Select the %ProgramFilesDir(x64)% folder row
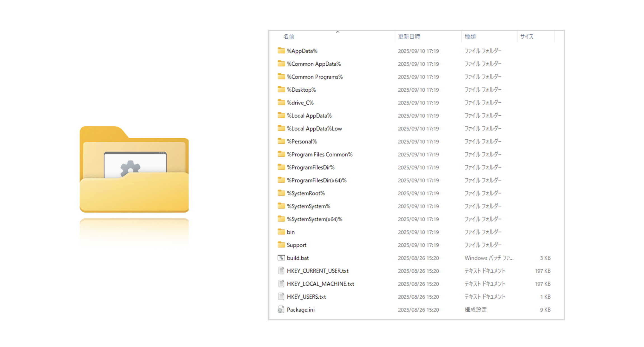Viewport: 644px width, 347px height. (317, 180)
